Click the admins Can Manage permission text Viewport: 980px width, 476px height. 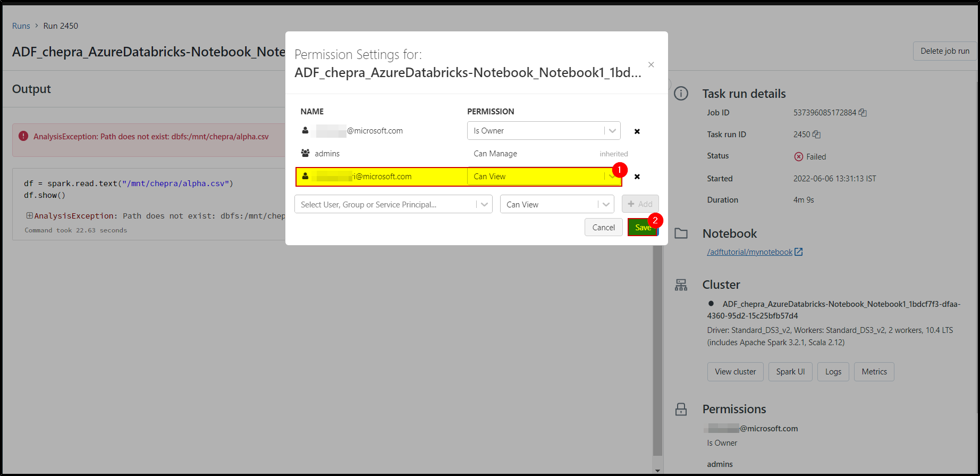pyautogui.click(x=495, y=154)
